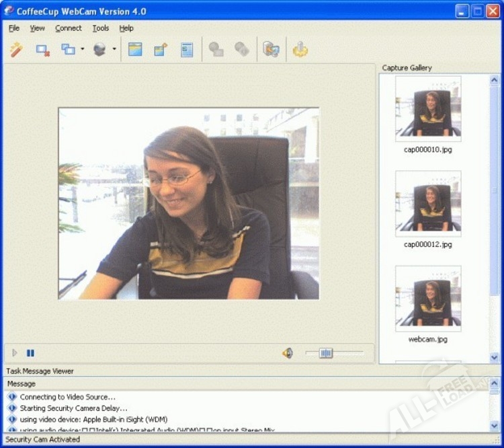Open the File menu
504x448 pixels.
click(14, 28)
